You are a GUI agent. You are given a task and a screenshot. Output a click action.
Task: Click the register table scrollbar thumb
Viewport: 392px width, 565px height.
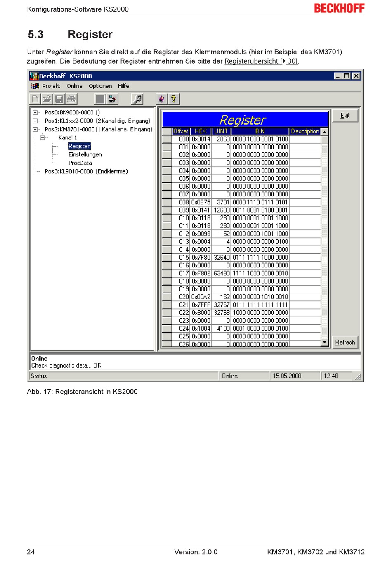click(324, 139)
